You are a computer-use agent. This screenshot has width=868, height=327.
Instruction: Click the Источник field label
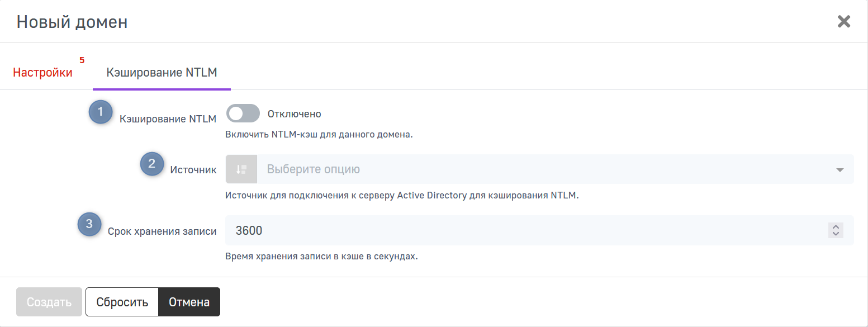pos(193,170)
